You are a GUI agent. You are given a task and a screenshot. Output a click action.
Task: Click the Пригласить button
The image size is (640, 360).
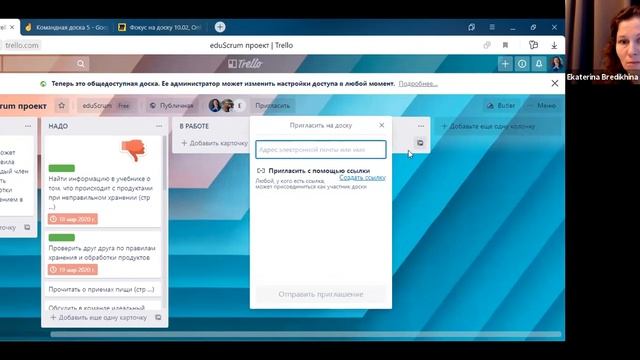click(x=273, y=106)
